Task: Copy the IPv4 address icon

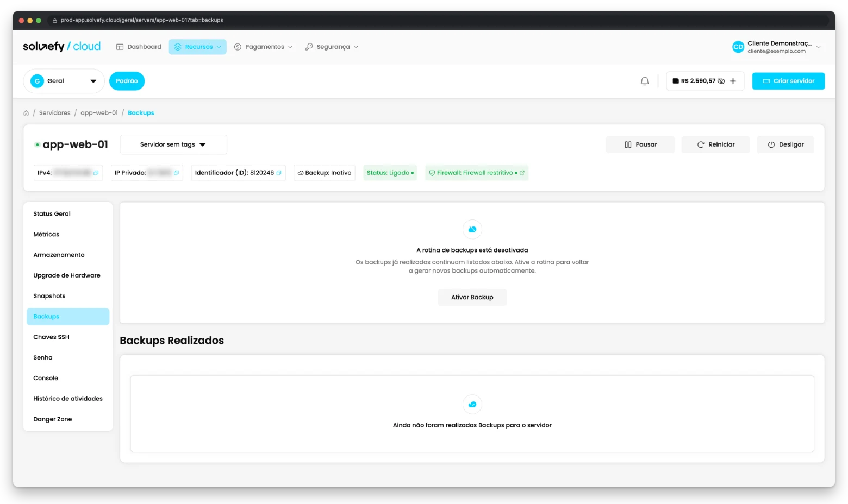Action: (96, 173)
